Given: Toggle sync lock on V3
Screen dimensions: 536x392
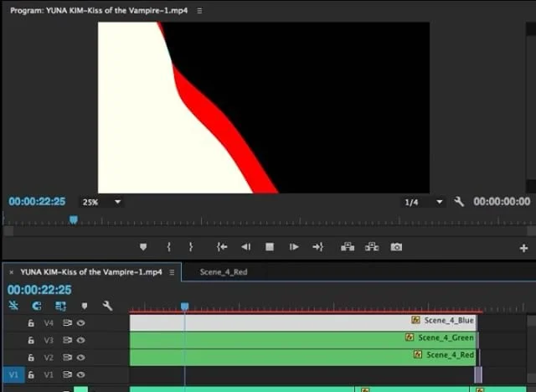Looking at the screenshot, I should point(67,340).
